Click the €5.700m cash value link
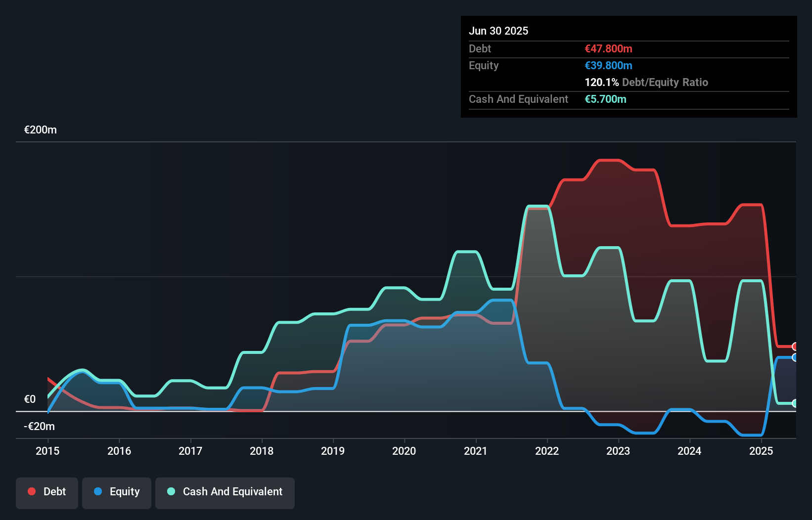812x520 pixels. tap(606, 99)
